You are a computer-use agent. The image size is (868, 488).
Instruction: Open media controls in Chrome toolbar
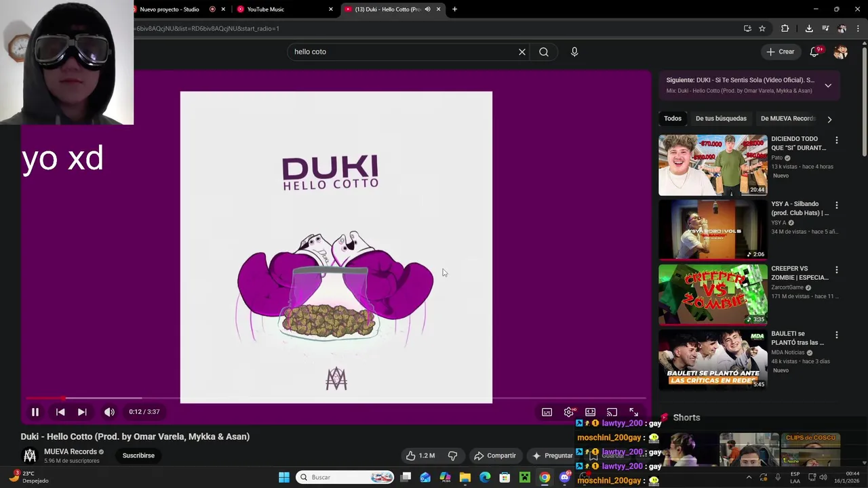click(825, 28)
